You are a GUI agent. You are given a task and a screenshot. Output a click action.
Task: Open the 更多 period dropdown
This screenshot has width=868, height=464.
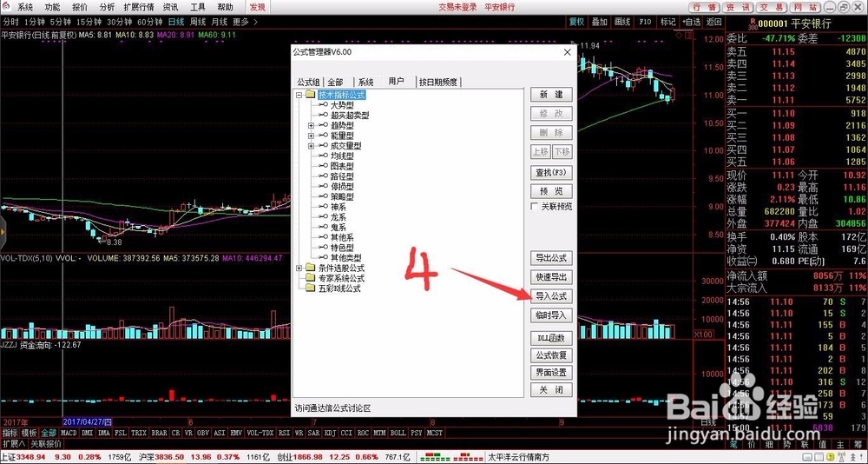[x=245, y=23]
